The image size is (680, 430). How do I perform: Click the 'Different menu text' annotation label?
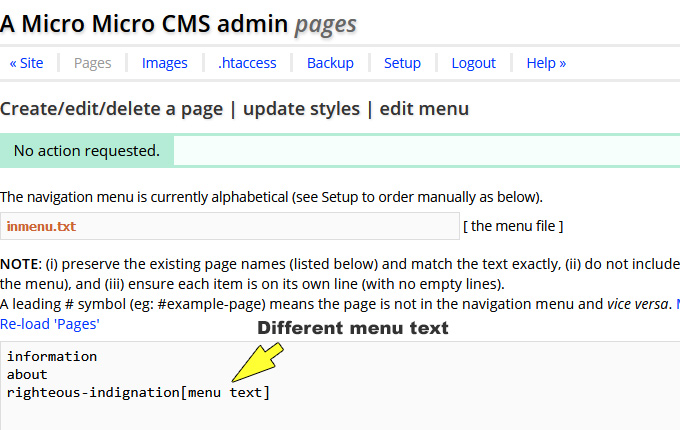click(x=353, y=328)
